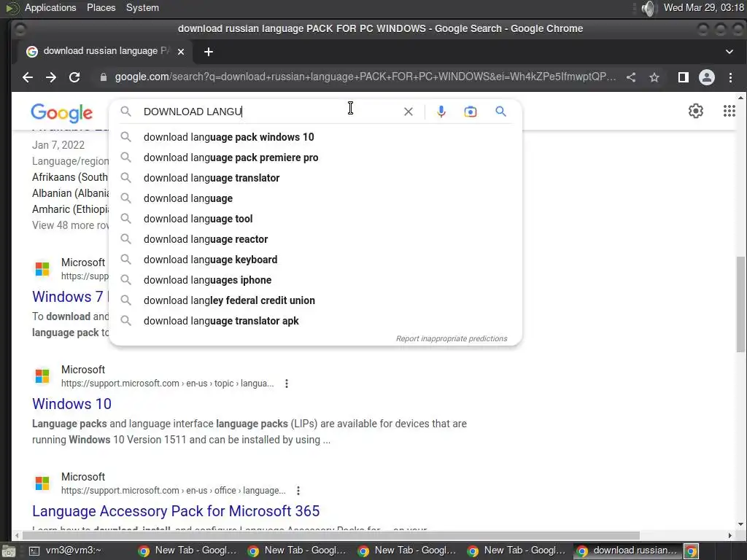Select suggestion download language pack premiere pro
This screenshot has height=560, width=747.
point(315,157)
